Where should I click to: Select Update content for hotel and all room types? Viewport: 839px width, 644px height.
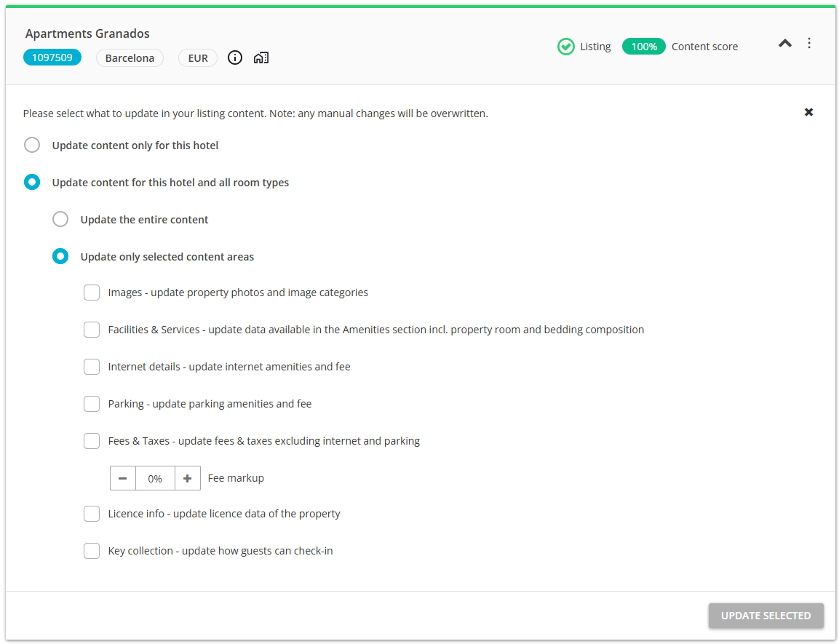[32, 183]
